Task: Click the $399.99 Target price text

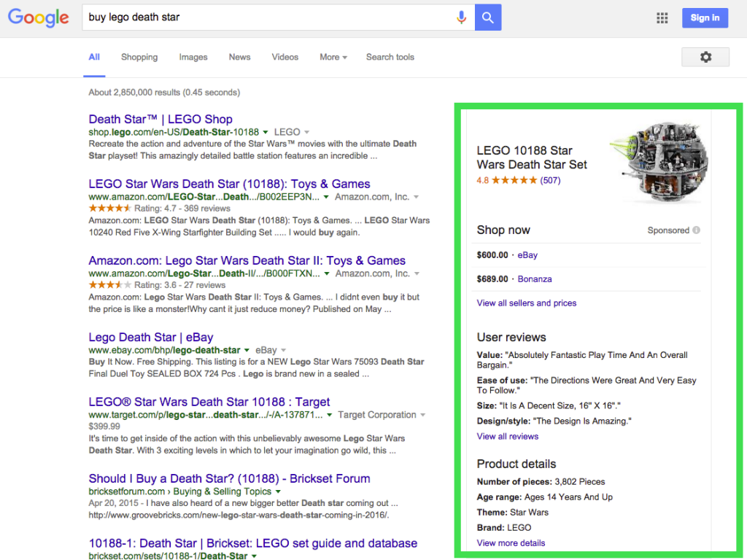Action: point(104,427)
